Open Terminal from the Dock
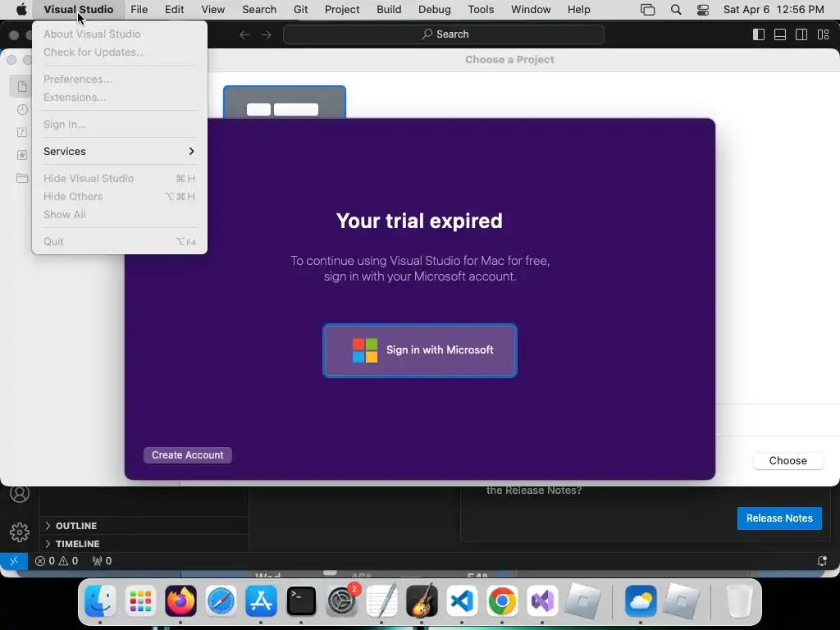Image resolution: width=840 pixels, height=630 pixels. pyautogui.click(x=301, y=600)
